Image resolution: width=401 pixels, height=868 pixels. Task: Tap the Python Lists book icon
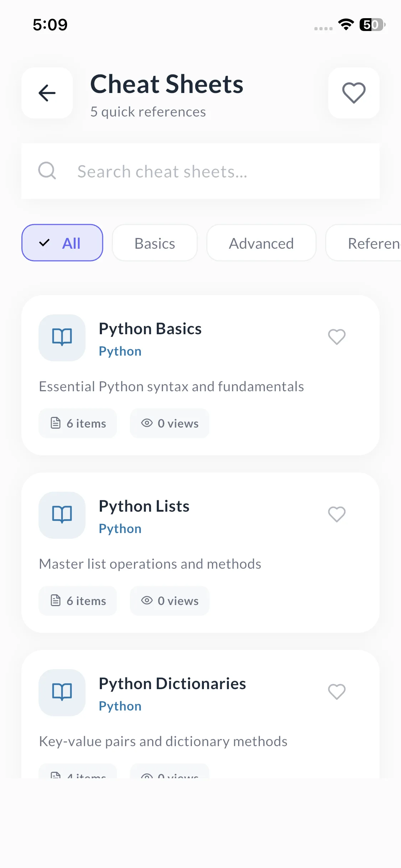pos(62,515)
